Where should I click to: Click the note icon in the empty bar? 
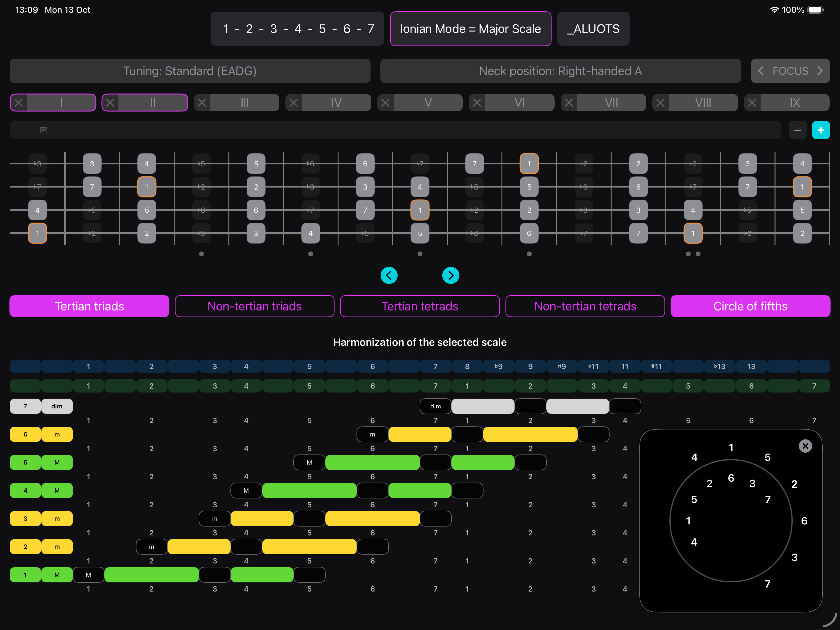44,130
